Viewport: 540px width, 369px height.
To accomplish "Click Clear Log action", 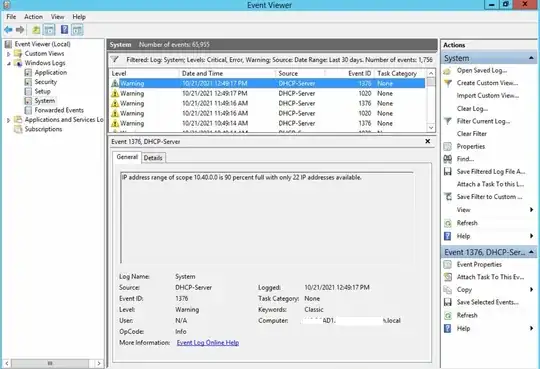I will coord(472,109).
